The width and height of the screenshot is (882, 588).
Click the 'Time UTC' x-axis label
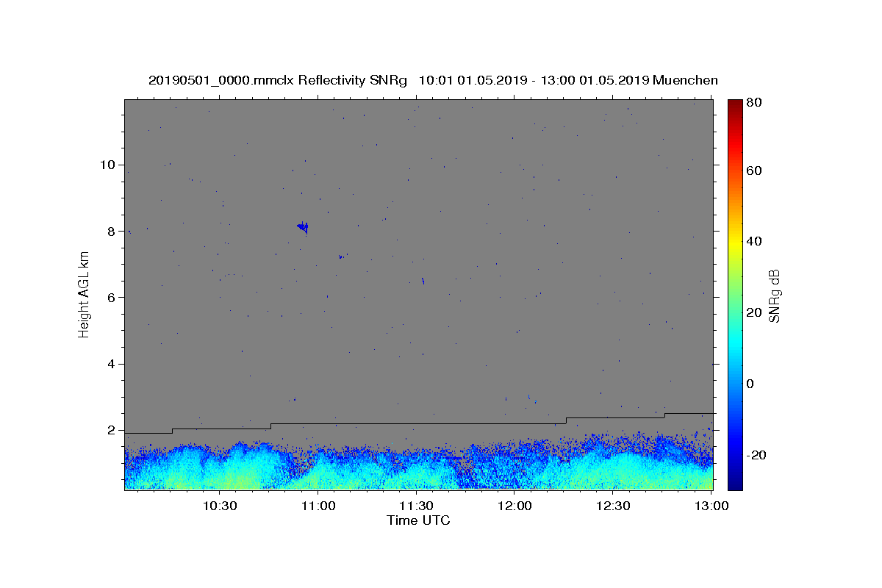pyautogui.click(x=418, y=520)
